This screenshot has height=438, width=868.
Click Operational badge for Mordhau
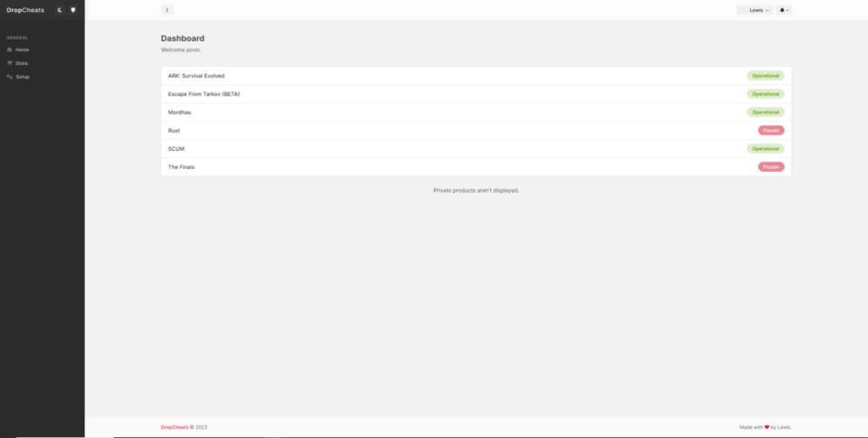click(766, 112)
